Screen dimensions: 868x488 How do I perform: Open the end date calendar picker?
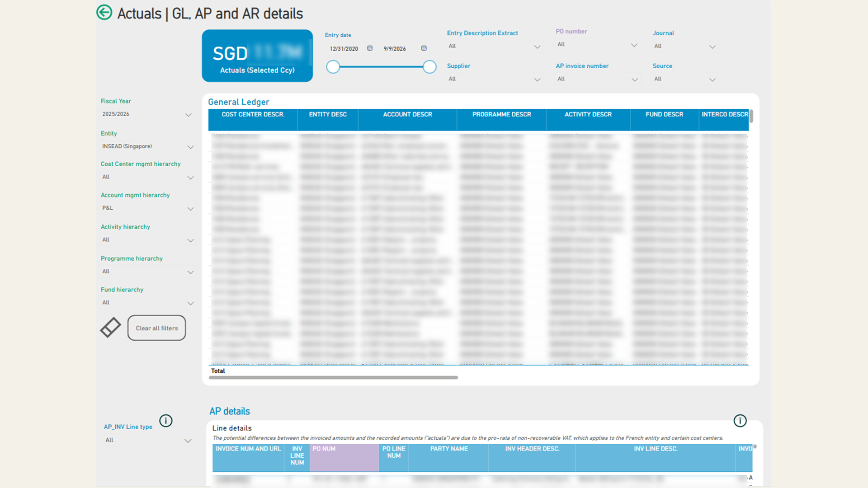(x=424, y=48)
